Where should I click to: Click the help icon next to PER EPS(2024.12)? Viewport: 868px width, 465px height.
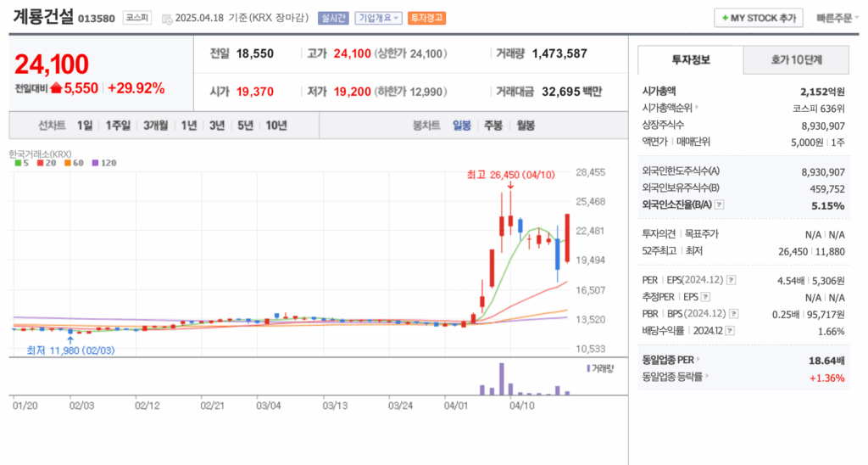[x=731, y=280]
